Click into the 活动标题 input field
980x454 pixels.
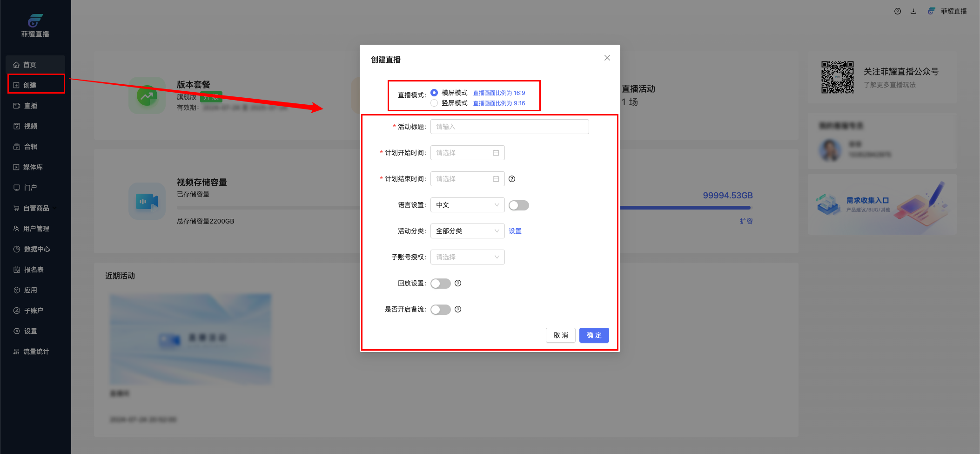coord(510,127)
